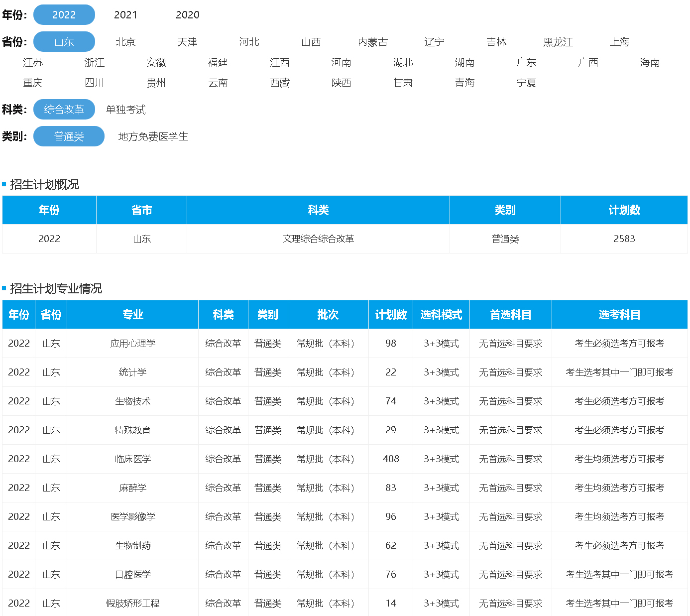Choose 江西 province
Image resolution: width=690 pixels, height=616 pixels.
(x=280, y=62)
